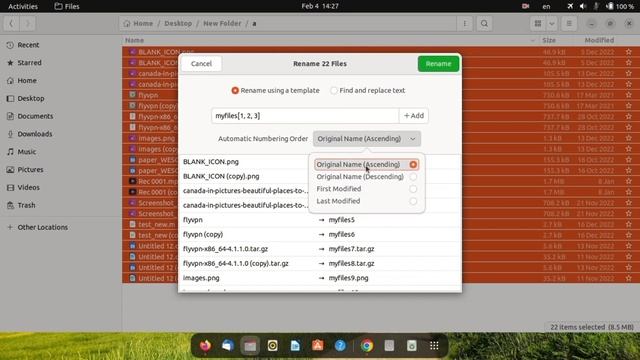The width and height of the screenshot is (640, 360).
Task: Click flyvpn-x86_64-4.1.1.0.tar.gz preview row
Action: coord(320,249)
